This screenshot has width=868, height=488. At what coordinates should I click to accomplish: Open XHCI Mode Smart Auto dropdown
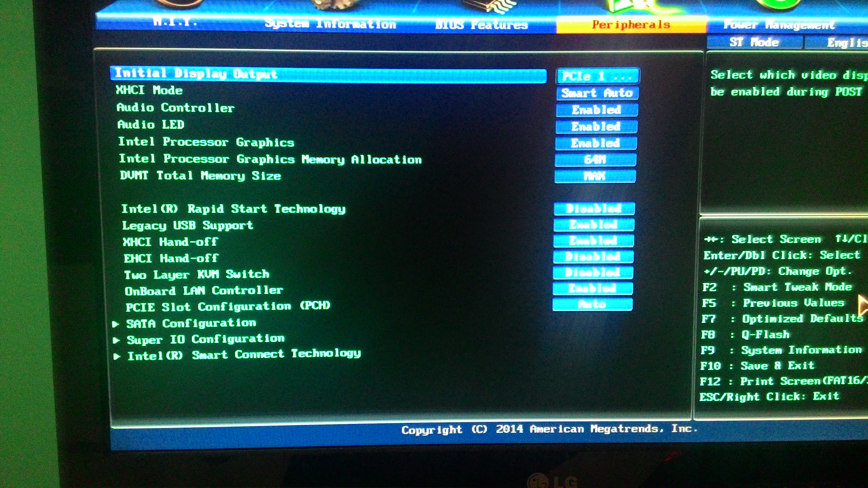(x=597, y=93)
